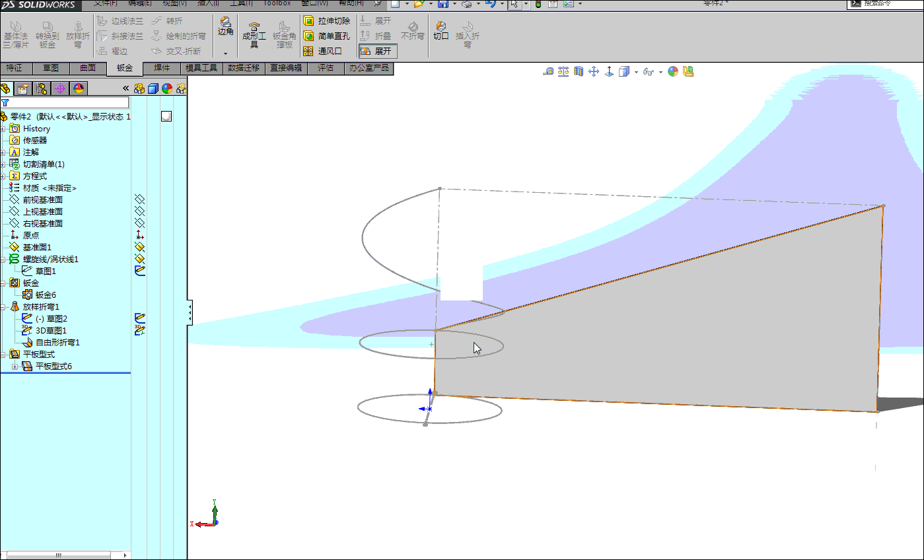The height and width of the screenshot is (560, 924).
Task: Click the horizontal scrollbar of the feature tree
Action: [x=59, y=555]
